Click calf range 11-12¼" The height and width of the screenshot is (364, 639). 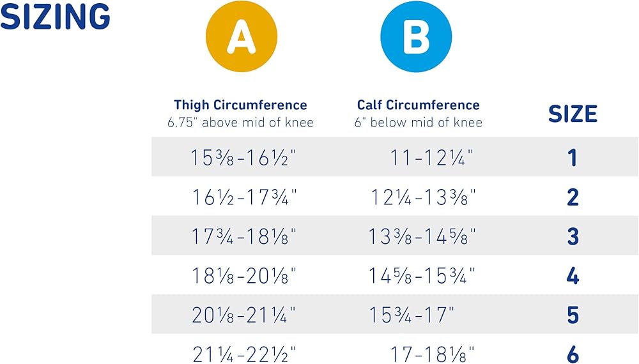(433, 158)
